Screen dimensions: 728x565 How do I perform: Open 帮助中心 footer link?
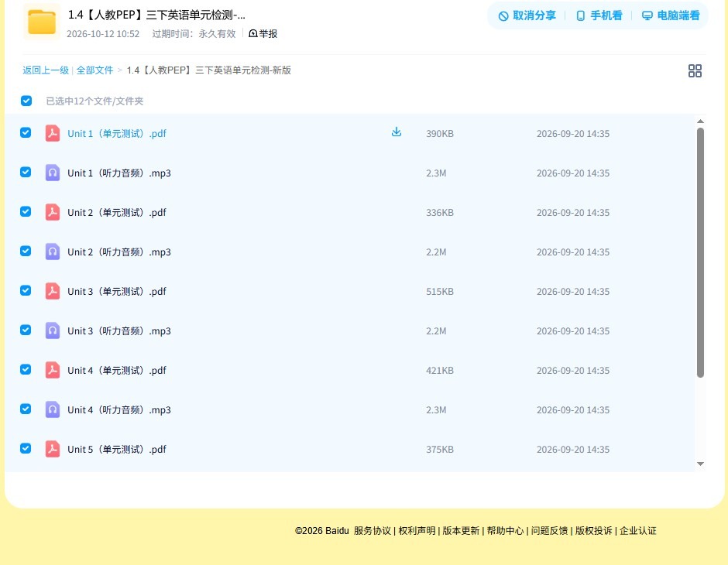click(x=505, y=531)
